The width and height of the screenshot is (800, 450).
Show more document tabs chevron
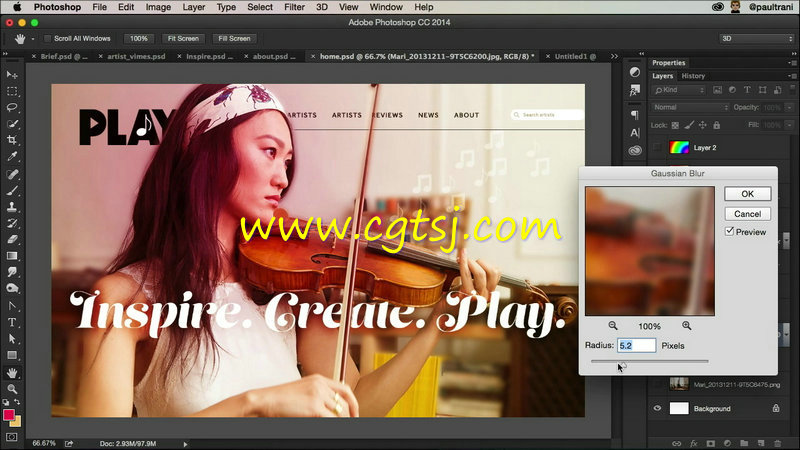pyautogui.click(x=614, y=56)
